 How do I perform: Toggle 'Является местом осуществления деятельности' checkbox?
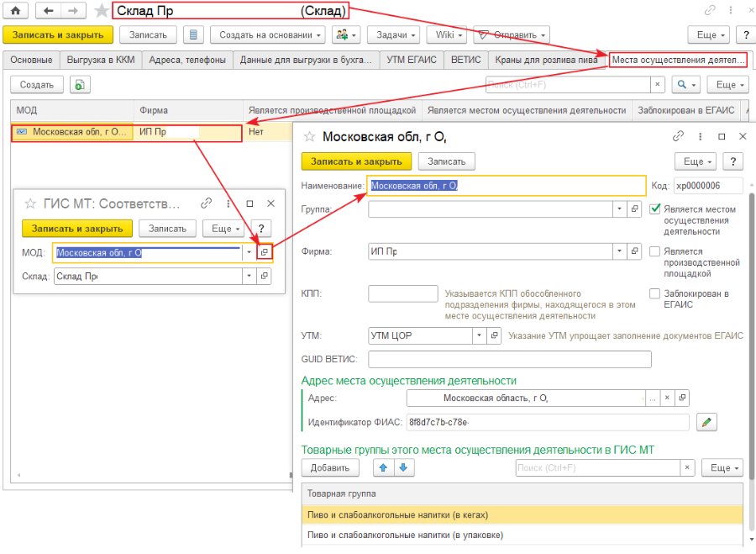[654, 209]
